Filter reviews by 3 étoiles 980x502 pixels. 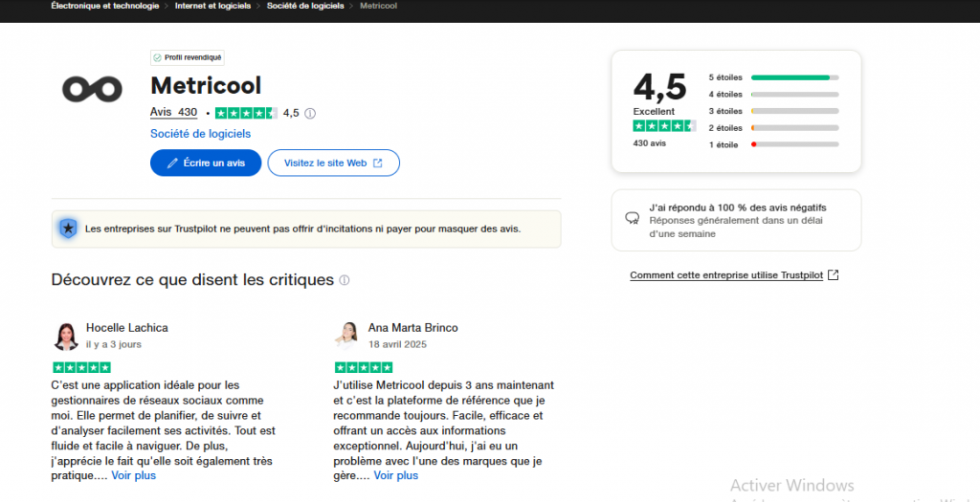tap(773, 111)
